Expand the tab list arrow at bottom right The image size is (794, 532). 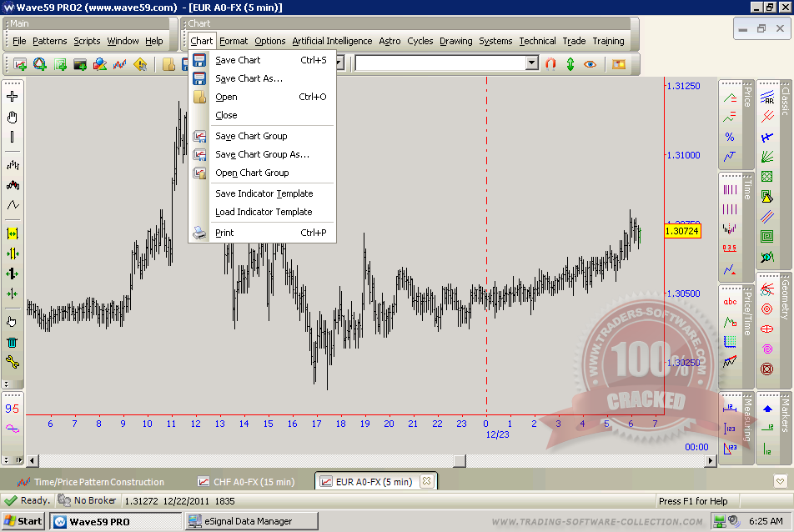[780, 481]
